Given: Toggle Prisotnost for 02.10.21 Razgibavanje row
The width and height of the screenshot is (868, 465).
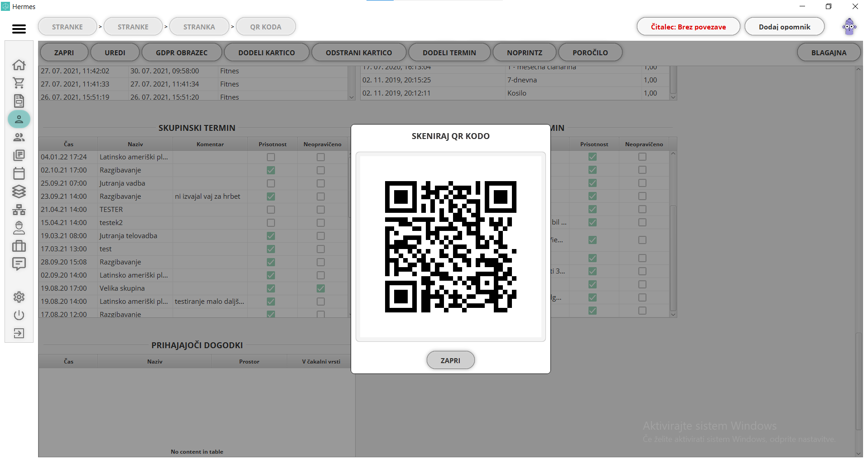Looking at the screenshot, I should (x=271, y=170).
